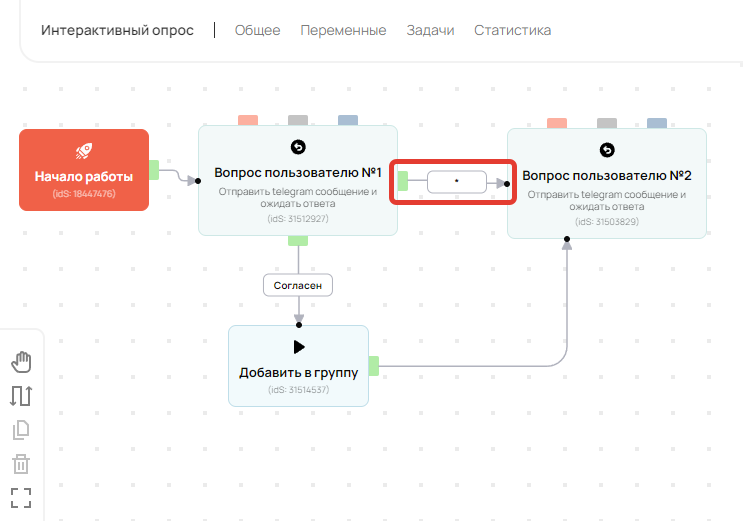Viewport: 743px width, 521px height.
Task: Go to the Статистика tab
Action: click(x=512, y=30)
